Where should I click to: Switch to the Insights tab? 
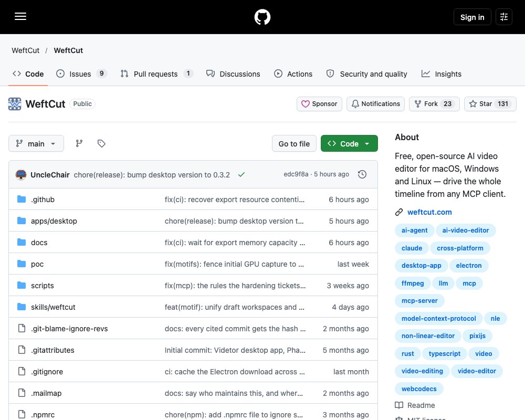pyautogui.click(x=442, y=73)
